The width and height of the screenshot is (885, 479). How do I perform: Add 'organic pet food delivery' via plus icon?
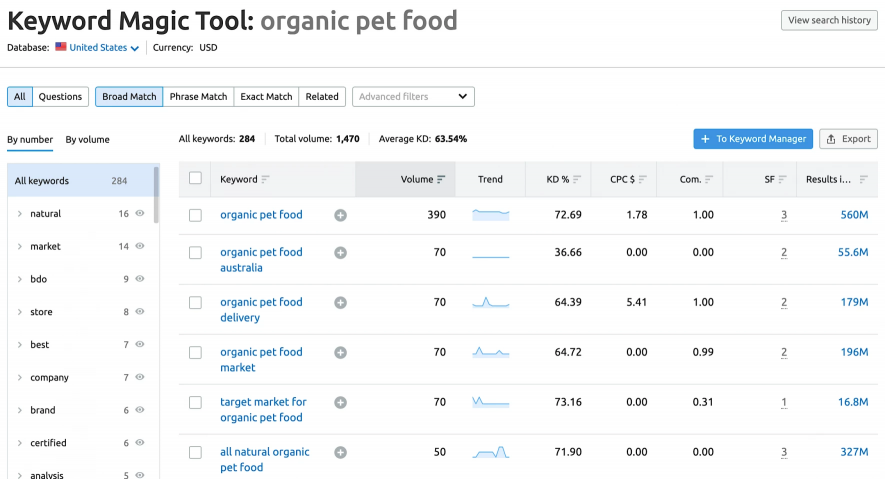340,303
